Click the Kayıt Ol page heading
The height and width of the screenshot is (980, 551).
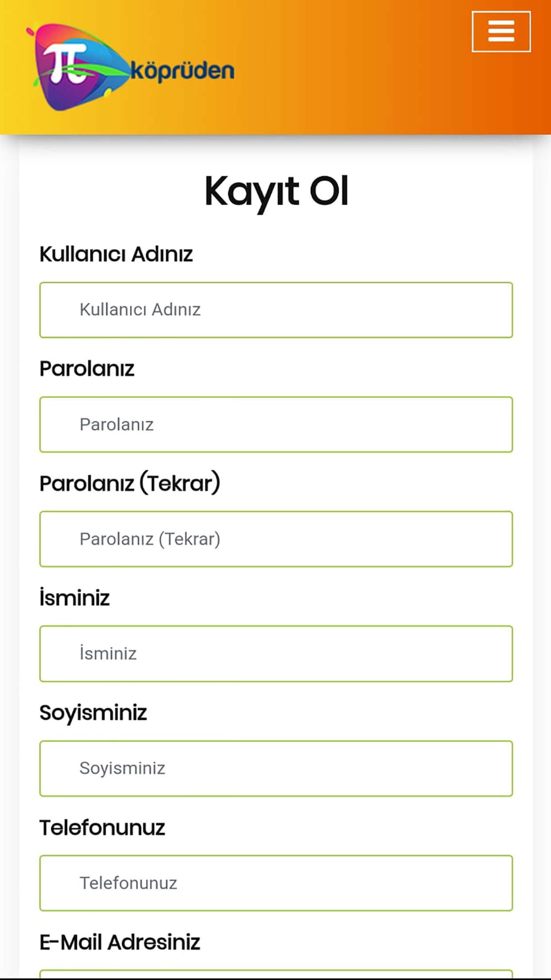276,192
